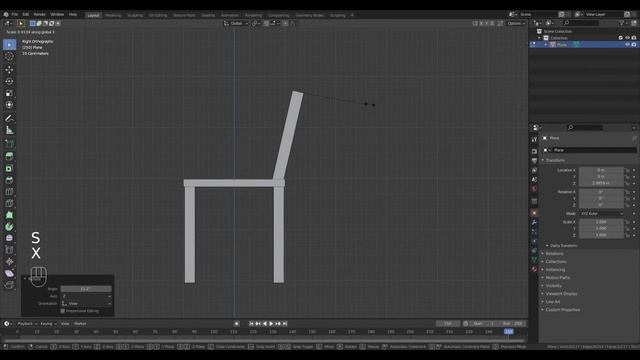Select the Move tool
Viewport: 640px width, 360px height.
coord(9,70)
